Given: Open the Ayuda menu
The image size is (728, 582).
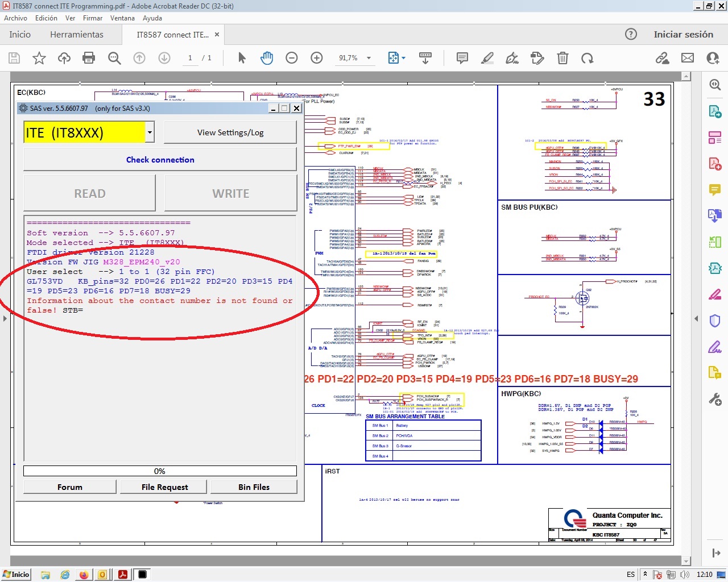Looking at the screenshot, I should click(x=152, y=18).
